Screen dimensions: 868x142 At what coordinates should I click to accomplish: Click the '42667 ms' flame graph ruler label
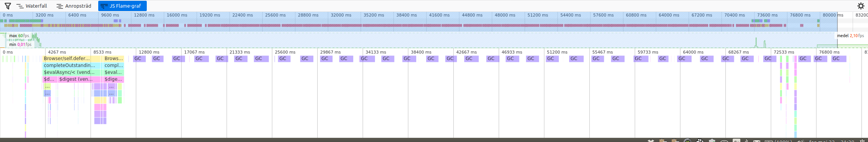[466, 52]
